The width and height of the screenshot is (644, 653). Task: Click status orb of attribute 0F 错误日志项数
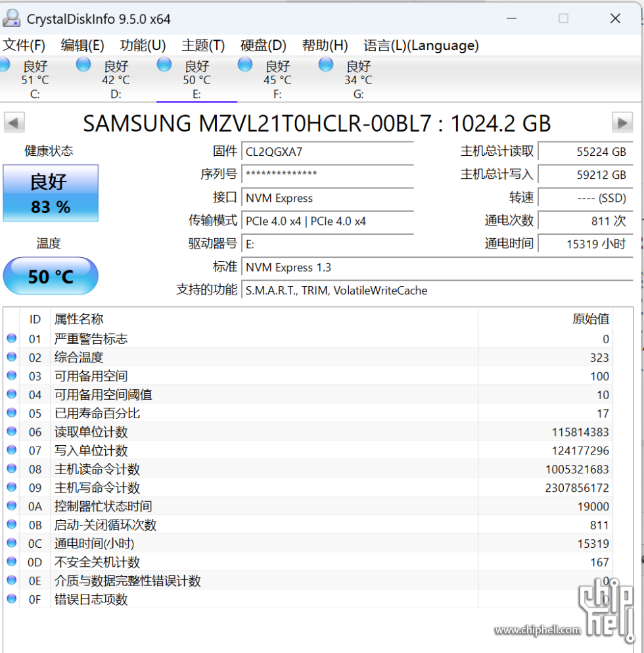(x=12, y=599)
